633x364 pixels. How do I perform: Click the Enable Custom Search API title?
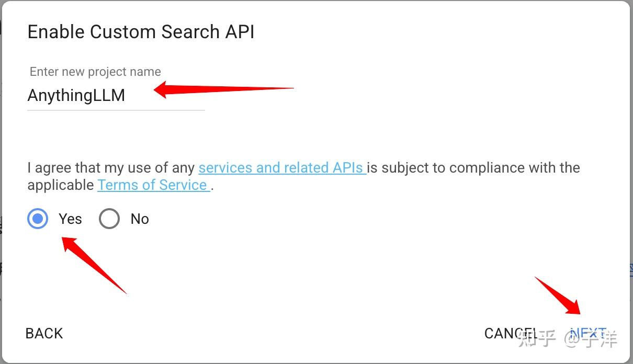click(x=141, y=31)
